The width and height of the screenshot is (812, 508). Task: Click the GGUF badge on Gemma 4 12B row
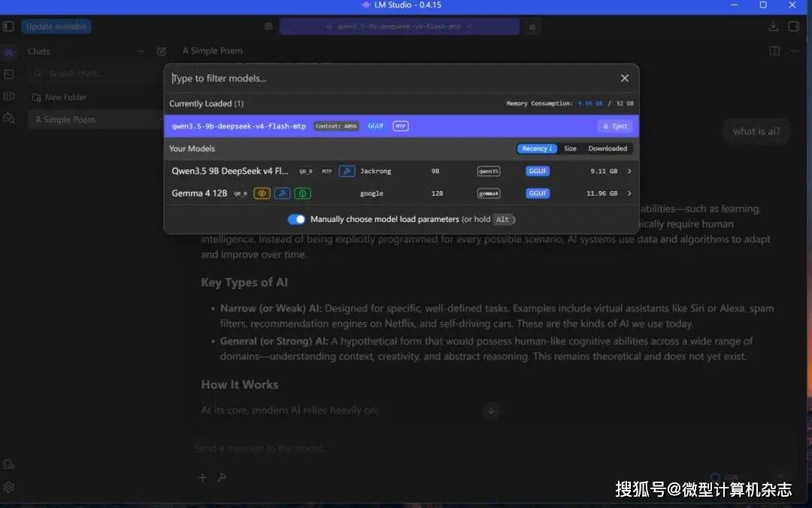point(538,193)
